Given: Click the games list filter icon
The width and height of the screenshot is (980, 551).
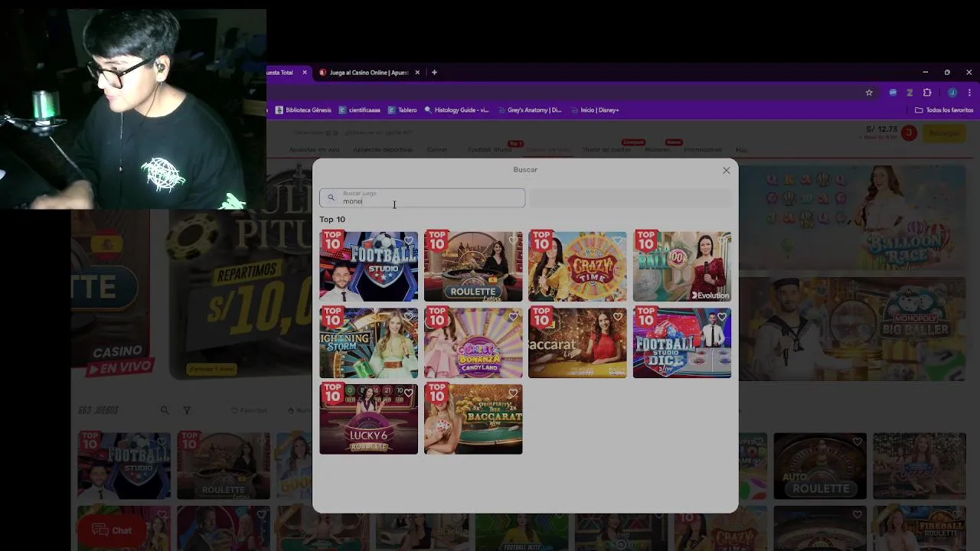Looking at the screenshot, I should [x=186, y=410].
